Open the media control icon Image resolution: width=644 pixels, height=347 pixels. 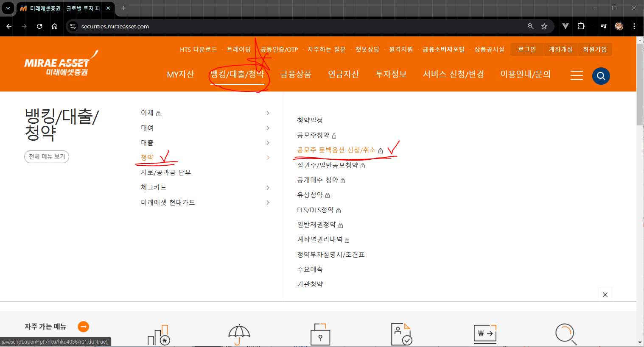point(604,26)
